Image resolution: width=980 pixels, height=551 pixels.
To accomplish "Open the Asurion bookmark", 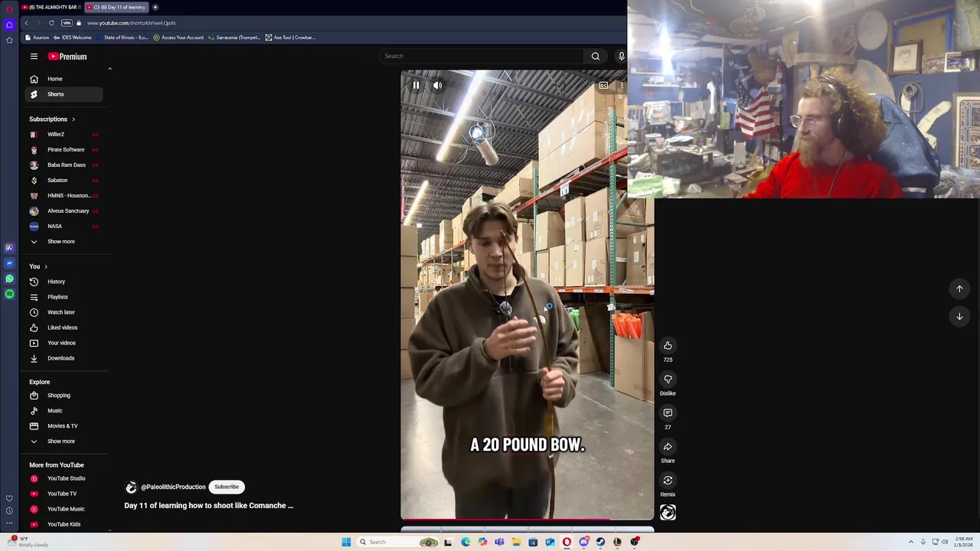I will pos(38,37).
